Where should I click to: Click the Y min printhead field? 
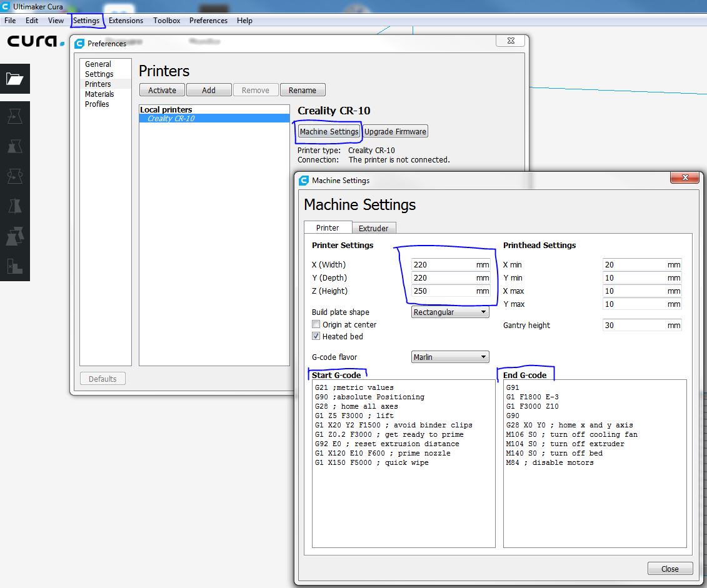tap(641, 277)
